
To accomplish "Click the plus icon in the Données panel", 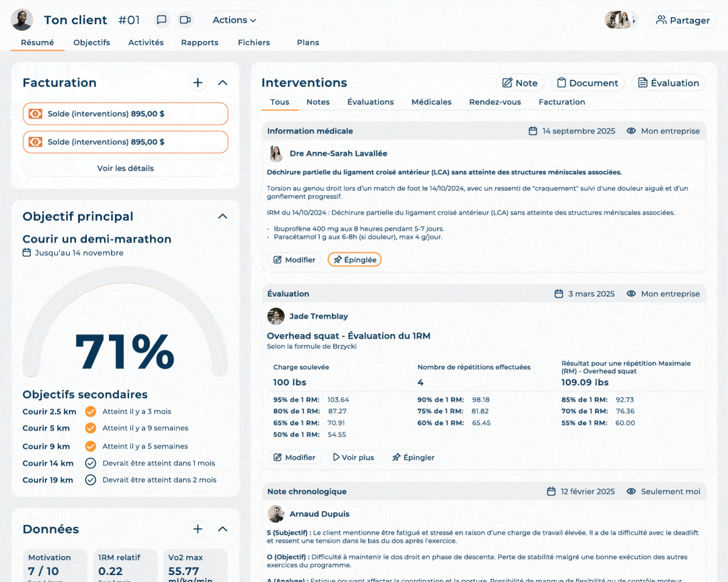I will tap(198, 529).
